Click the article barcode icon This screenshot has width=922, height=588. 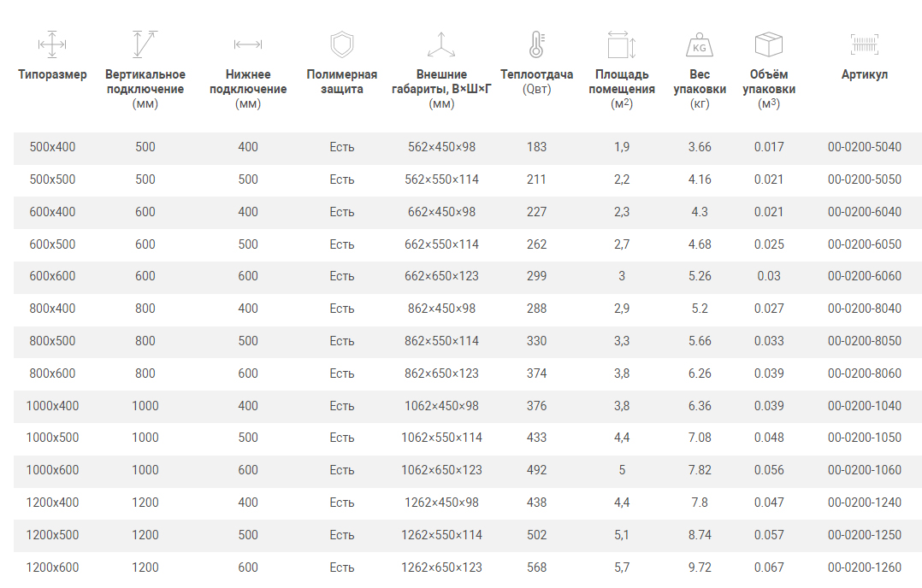pos(864,44)
